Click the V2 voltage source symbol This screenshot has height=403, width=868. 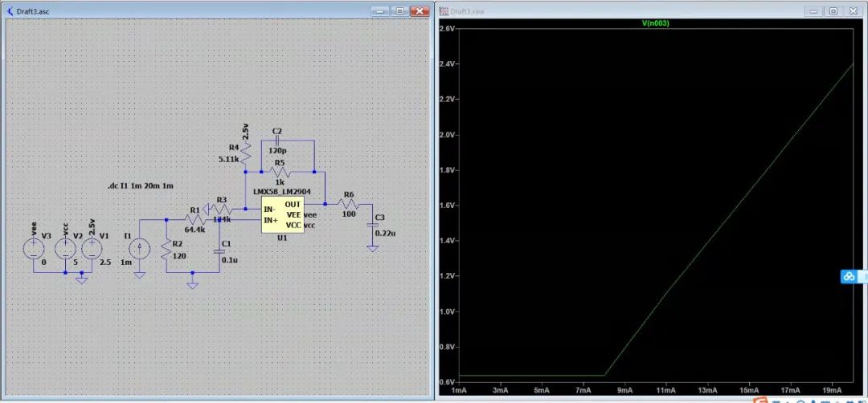(x=65, y=249)
